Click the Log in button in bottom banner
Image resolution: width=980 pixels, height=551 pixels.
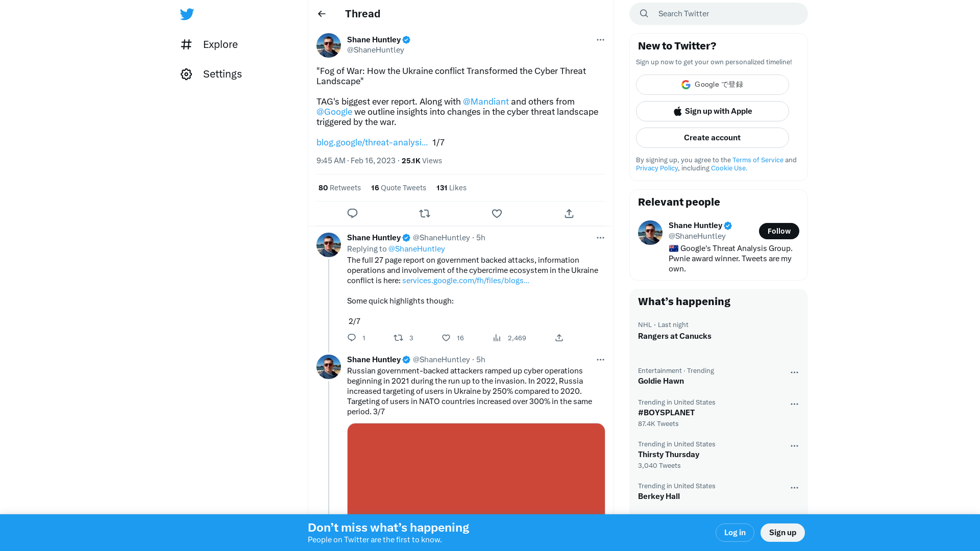click(x=734, y=532)
